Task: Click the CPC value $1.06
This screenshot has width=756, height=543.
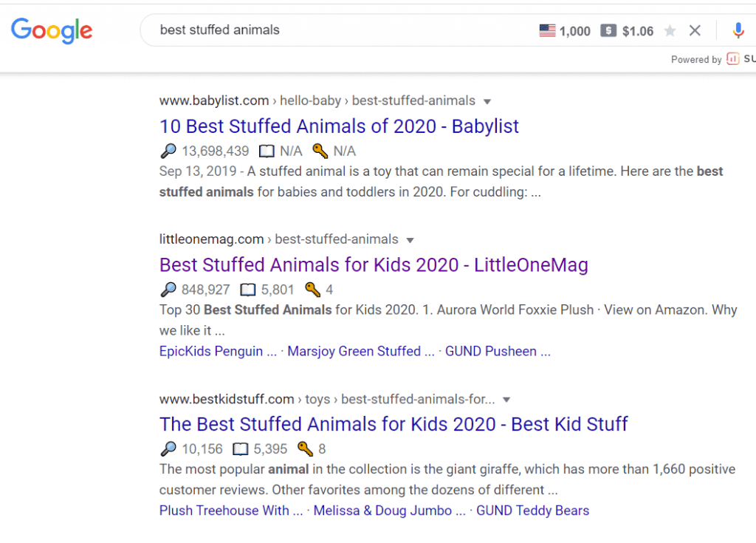Action: click(638, 31)
